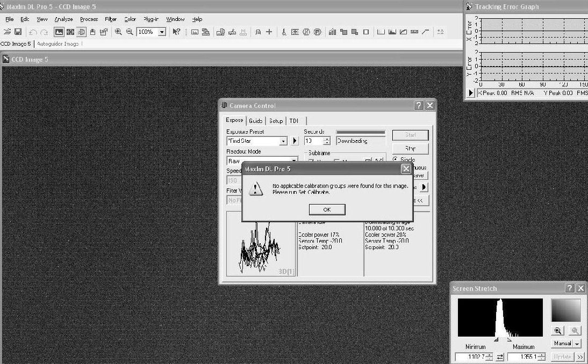Click the swap min/max arrows button

point(500,357)
